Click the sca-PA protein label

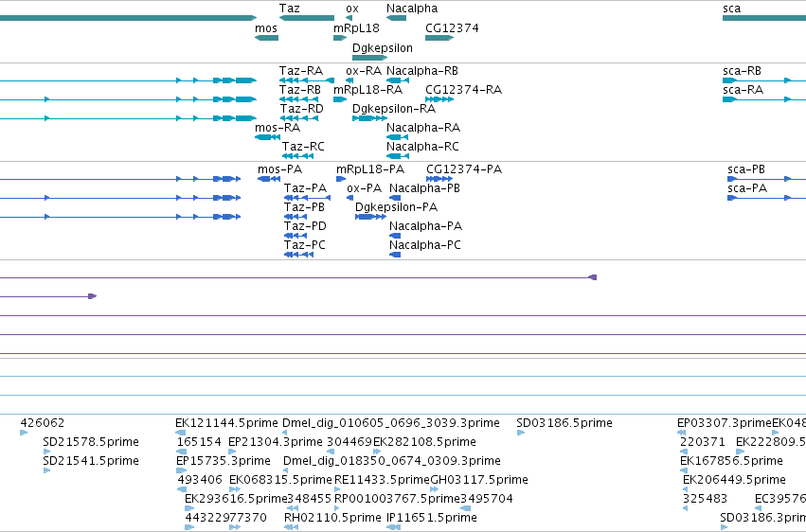point(747,188)
